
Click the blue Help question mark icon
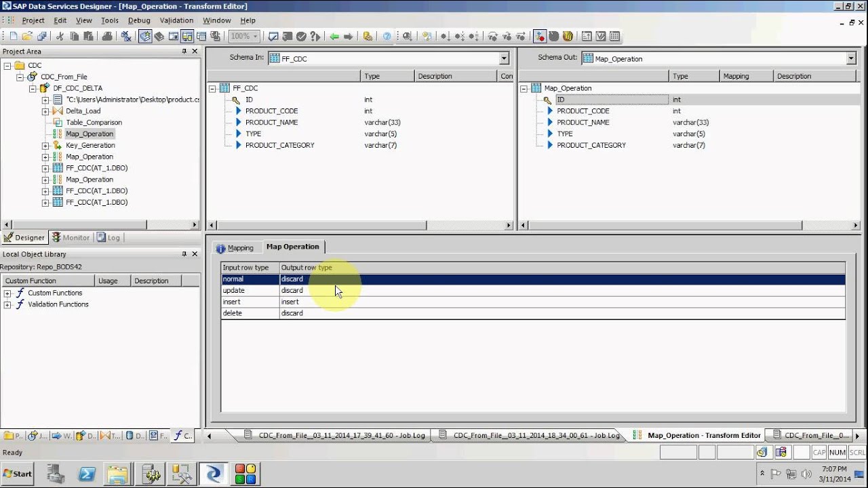click(387, 37)
